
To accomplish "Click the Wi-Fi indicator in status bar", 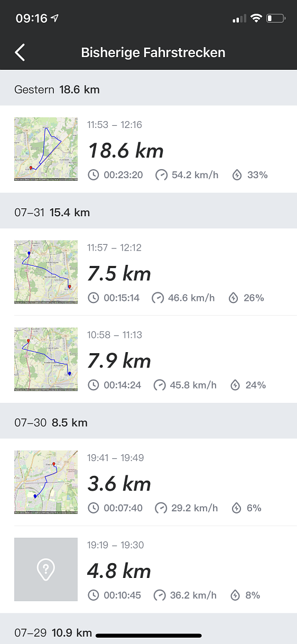I will [x=256, y=19].
